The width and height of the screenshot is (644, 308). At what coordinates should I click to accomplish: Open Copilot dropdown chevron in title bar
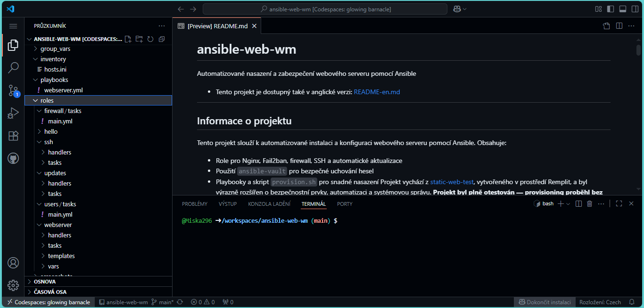[465, 9]
